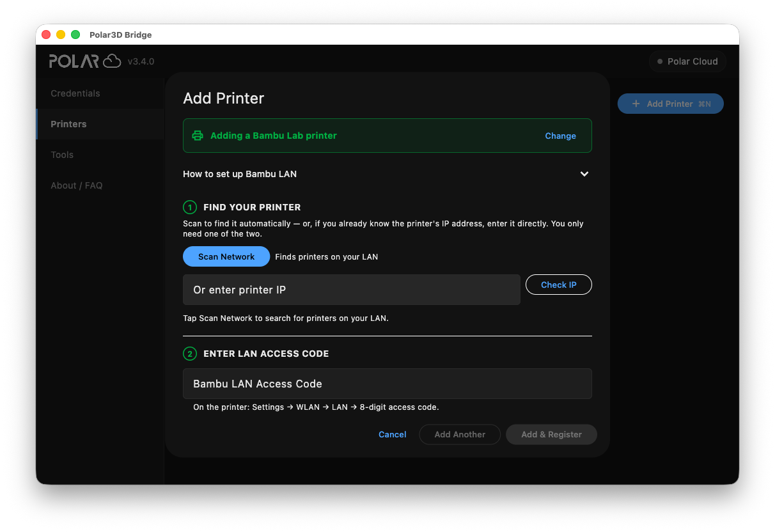Minimize the Polar3D Bridge window
The height and width of the screenshot is (532, 775).
61,35
